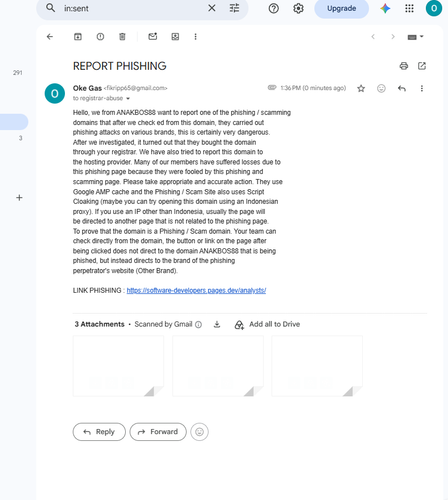Screen dimensions: 448x500
Task: Expand recipient details for registrar-abuse
Action: [x=128, y=99]
